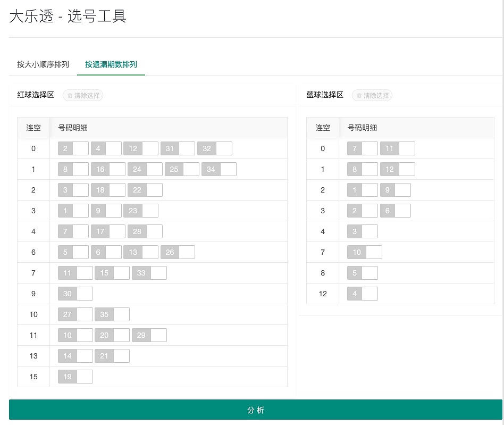504x425 pixels.
Task: Select blue ball number 2
Action: point(363,211)
